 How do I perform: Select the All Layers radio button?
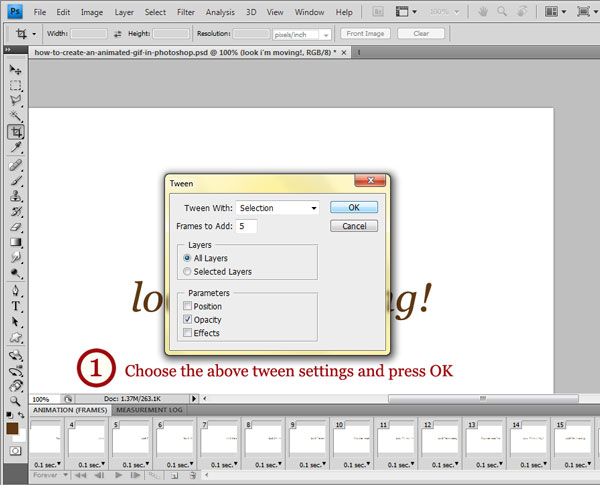tap(187, 258)
